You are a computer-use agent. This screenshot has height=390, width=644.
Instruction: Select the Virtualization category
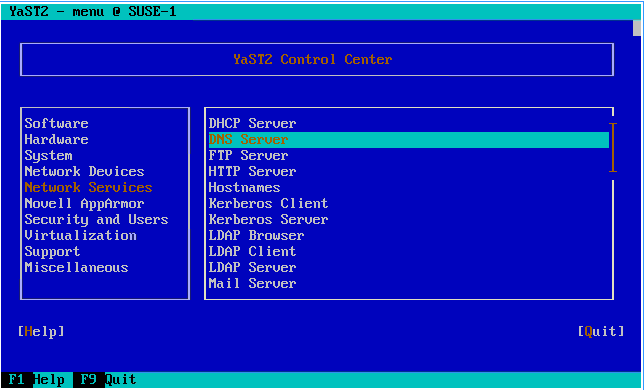click(80, 236)
